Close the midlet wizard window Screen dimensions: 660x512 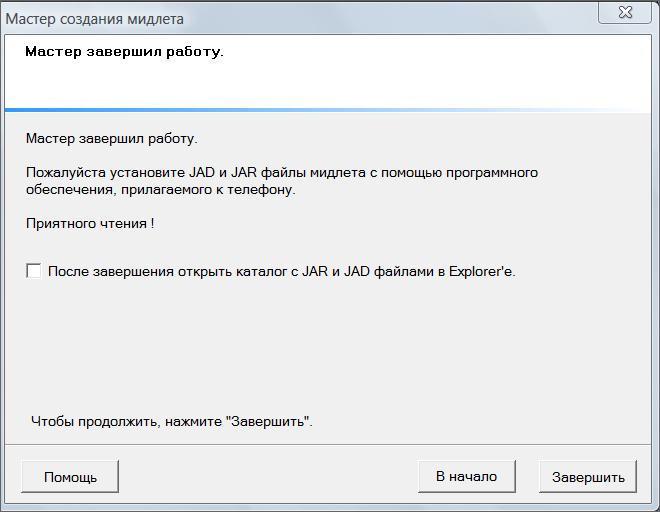click(627, 12)
